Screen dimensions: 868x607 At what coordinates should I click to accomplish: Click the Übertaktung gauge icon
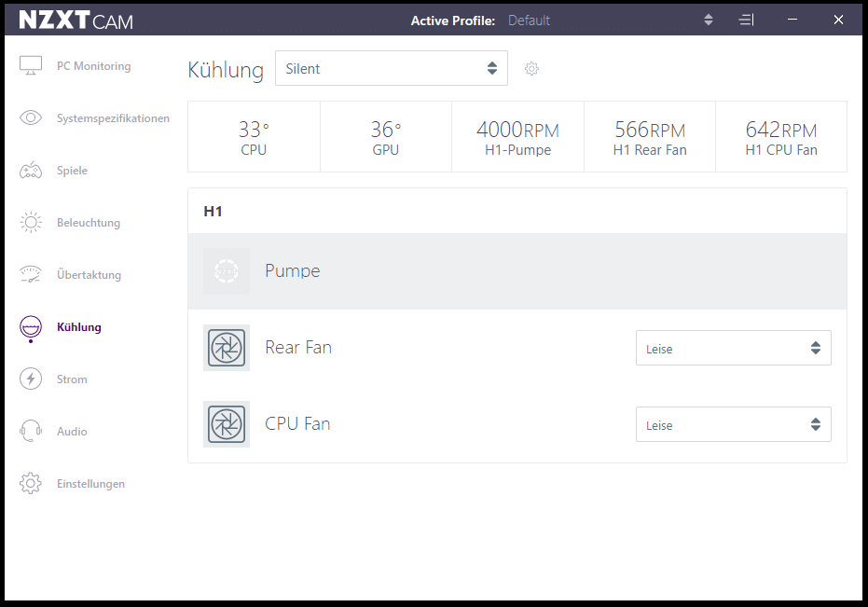tap(31, 275)
